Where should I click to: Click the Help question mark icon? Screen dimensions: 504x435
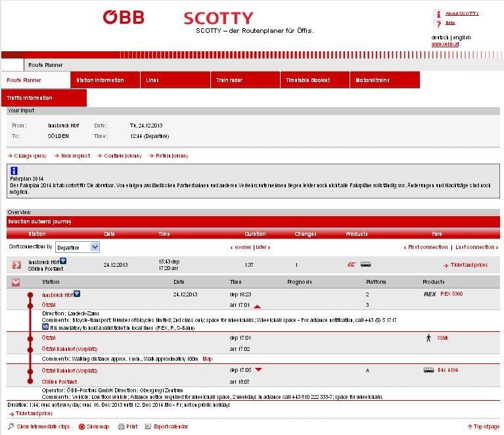click(x=438, y=24)
